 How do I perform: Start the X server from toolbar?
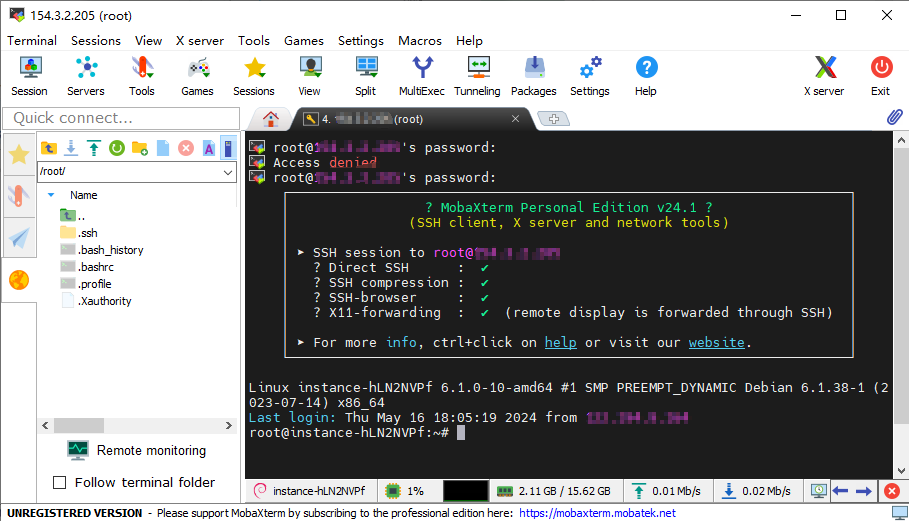(823, 75)
